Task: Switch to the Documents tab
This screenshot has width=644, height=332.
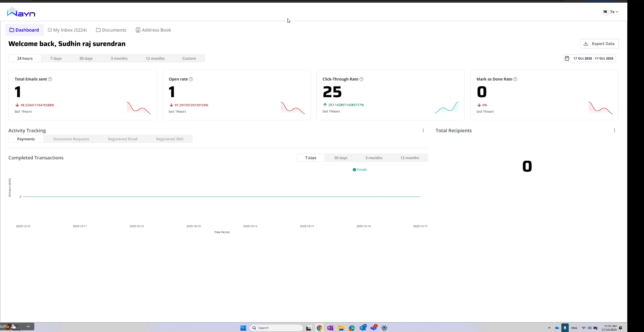Action: [x=114, y=30]
